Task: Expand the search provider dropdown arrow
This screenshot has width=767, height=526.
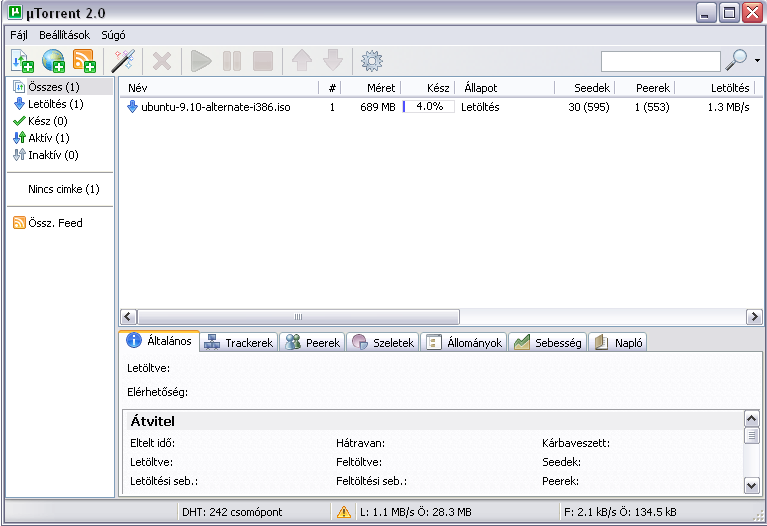Action: (x=757, y=61)
